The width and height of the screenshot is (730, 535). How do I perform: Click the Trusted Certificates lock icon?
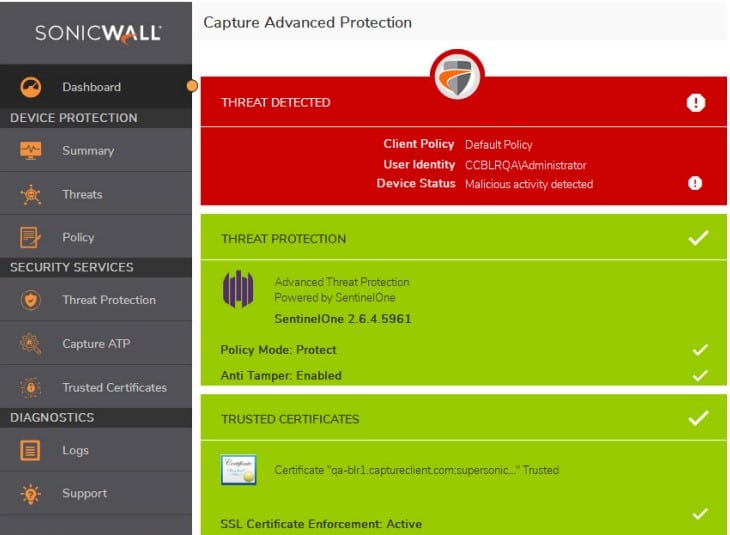[31, 387]
